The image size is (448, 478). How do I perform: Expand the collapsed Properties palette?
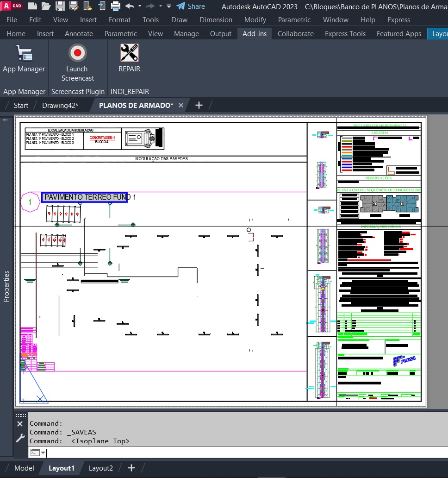point(6,286)
